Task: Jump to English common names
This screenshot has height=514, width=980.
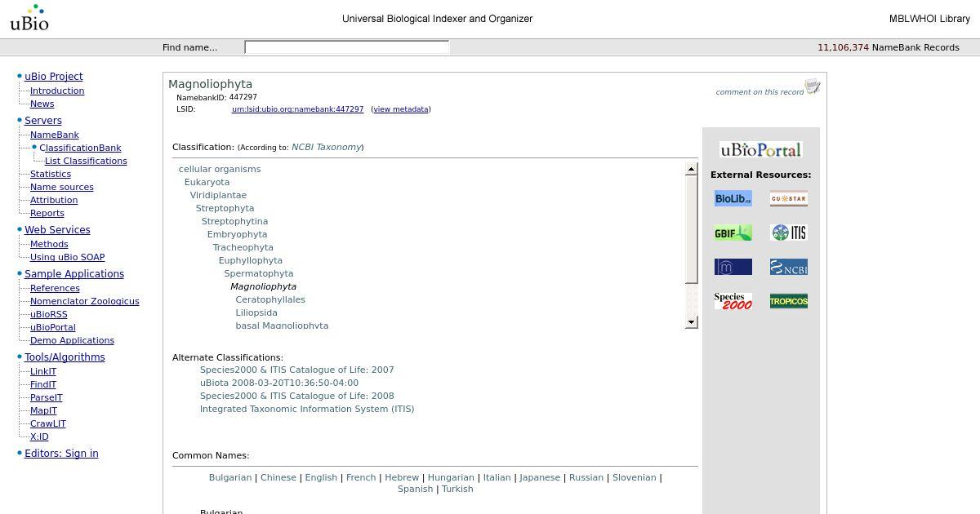Action: coord(321,477)
